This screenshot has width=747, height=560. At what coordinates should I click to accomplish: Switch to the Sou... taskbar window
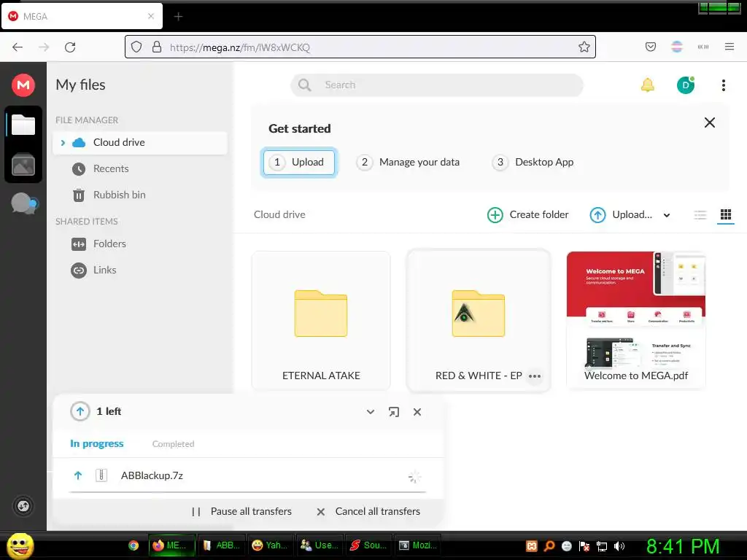pos(368,545)
